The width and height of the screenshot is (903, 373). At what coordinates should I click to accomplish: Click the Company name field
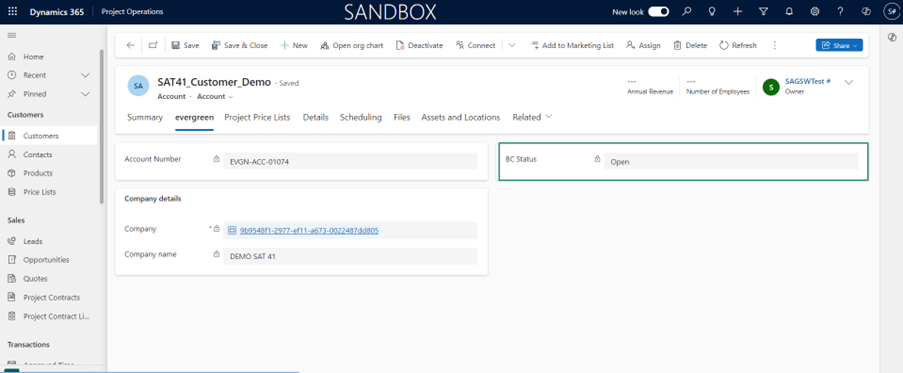click(351, 256)
